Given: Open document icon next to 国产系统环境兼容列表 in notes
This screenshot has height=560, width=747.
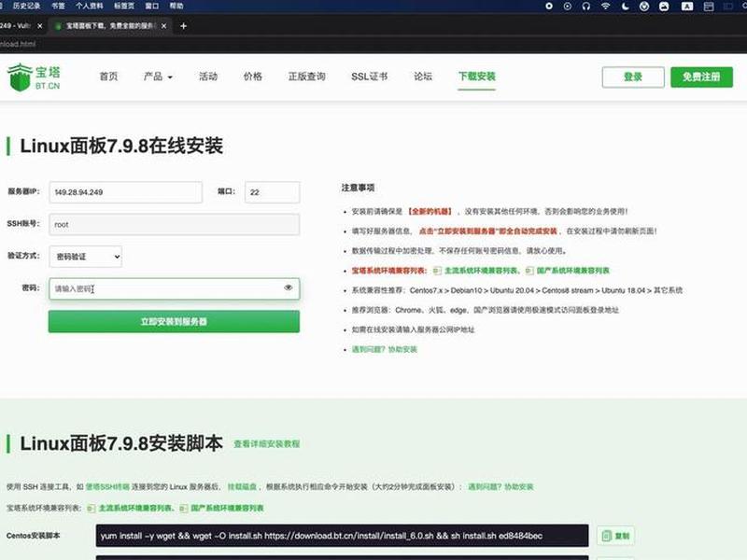Looking at the screenshot, I should [x=529, y=271].
